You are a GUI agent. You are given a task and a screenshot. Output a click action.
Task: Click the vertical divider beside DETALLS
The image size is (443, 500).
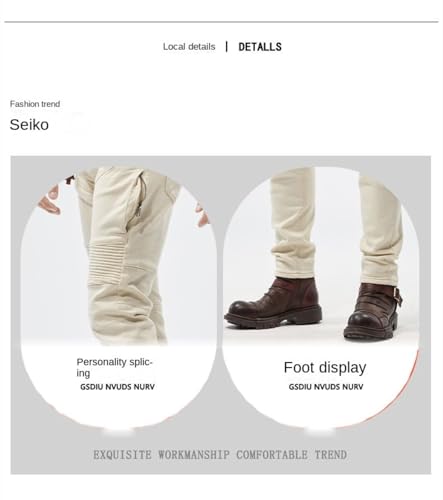click(x=227, y=47)
